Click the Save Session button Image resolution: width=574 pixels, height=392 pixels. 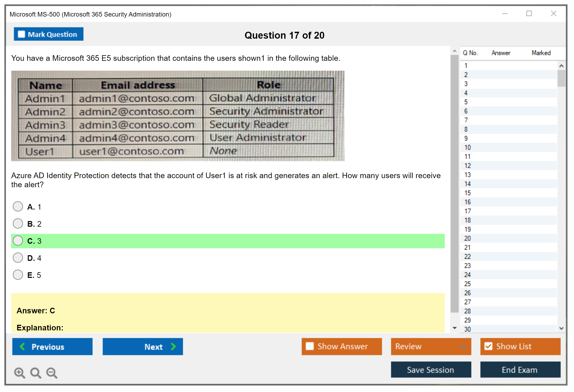click(431, 370)
